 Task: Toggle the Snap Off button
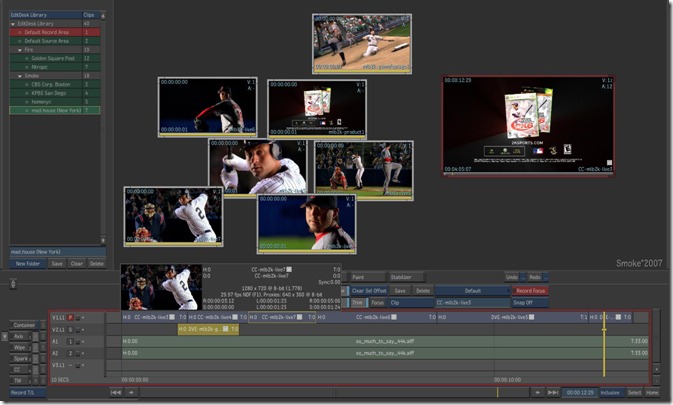pos(530,302)
